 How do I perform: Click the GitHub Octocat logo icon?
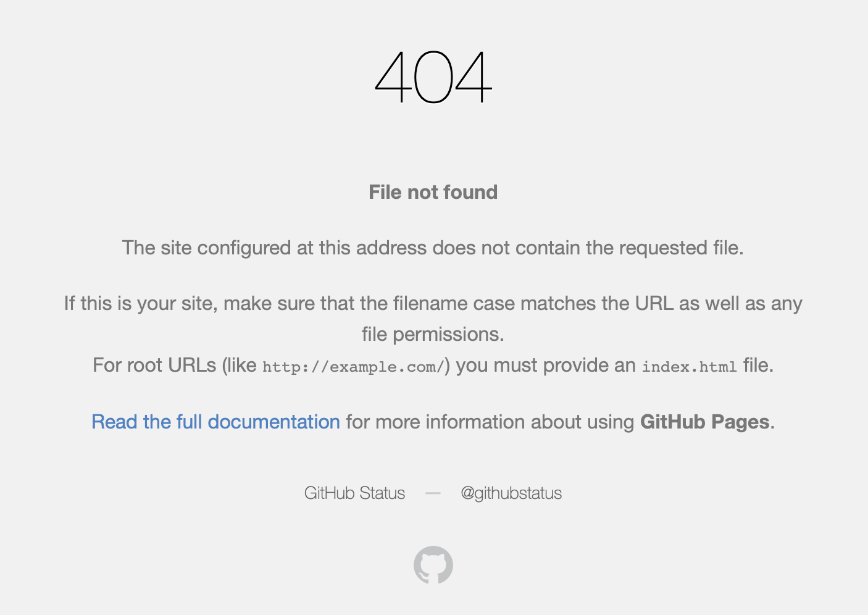tap(433, 564)
